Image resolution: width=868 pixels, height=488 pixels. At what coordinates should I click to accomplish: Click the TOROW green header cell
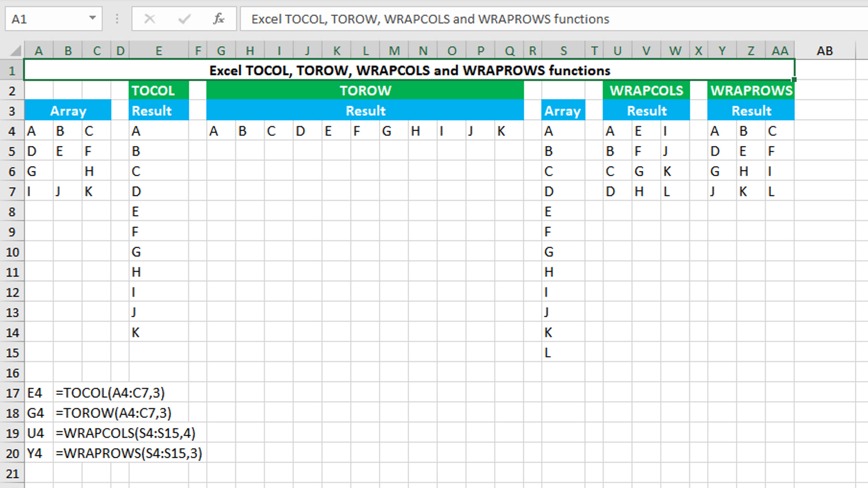click(x=365, y=90)
